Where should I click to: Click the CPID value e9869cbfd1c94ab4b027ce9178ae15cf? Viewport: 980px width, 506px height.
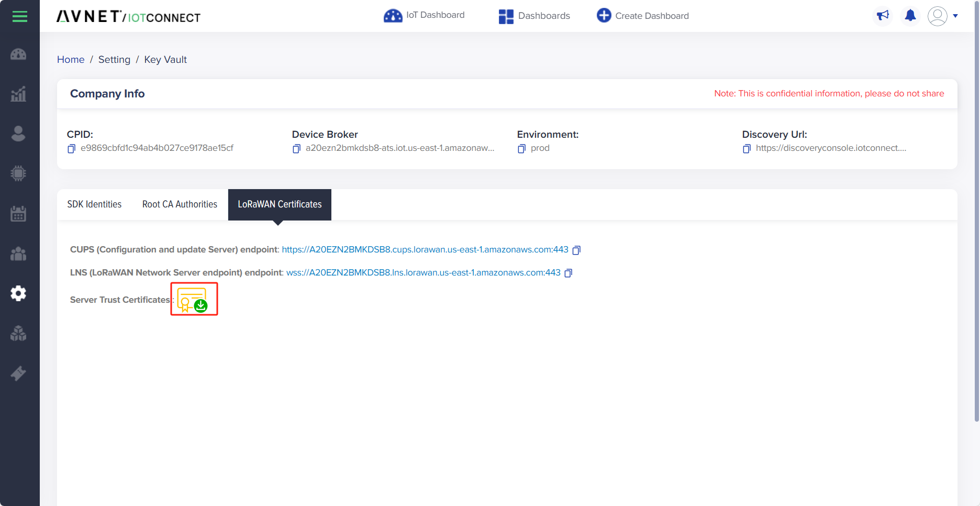click(x=157, y=148)
